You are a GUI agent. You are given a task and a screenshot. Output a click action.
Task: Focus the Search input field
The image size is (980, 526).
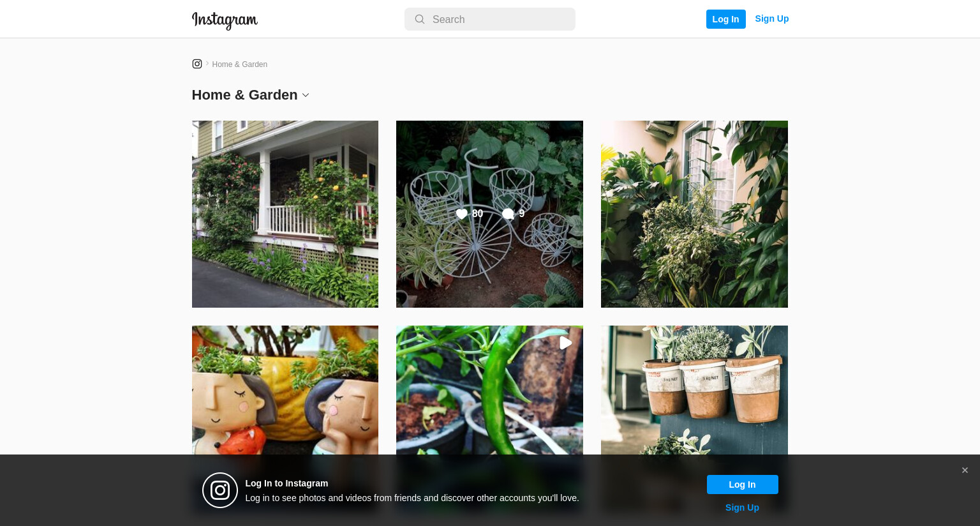click(x=490, y=19)
